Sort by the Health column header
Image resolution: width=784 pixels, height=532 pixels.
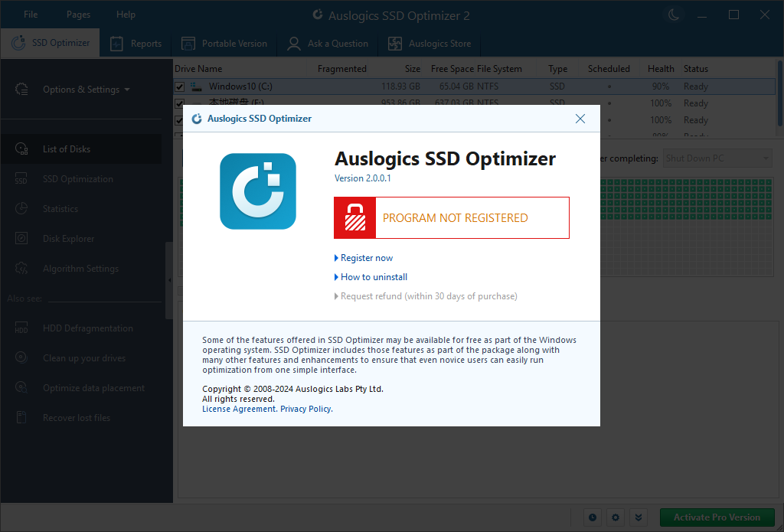[x=661, y=69]
